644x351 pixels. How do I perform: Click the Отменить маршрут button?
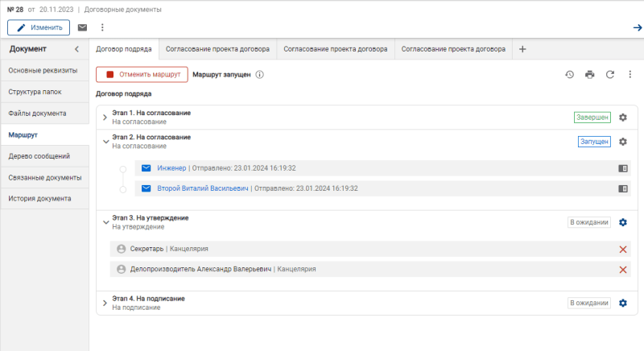pyautogui.click(x=142, y=75)
